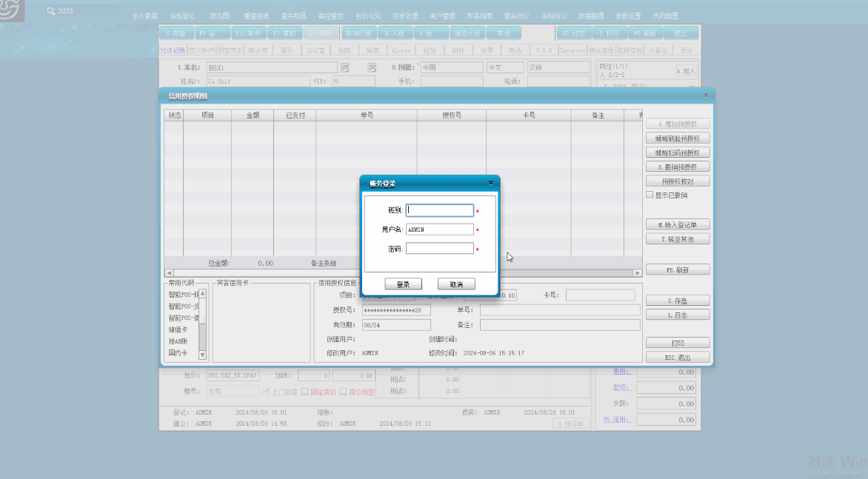Click the A.加入 button in the main window
This screenshot has height=479, width=868.
coord(686,71)
